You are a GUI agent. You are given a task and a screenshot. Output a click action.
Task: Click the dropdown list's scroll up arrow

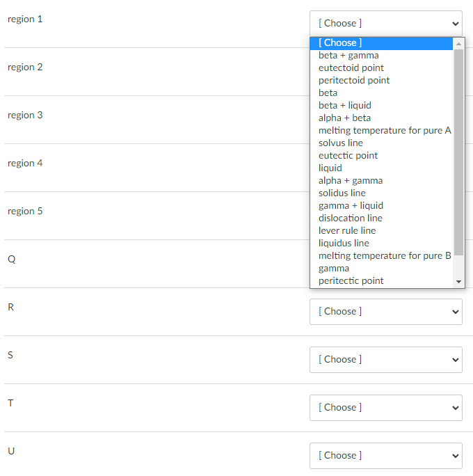point(458,43)
